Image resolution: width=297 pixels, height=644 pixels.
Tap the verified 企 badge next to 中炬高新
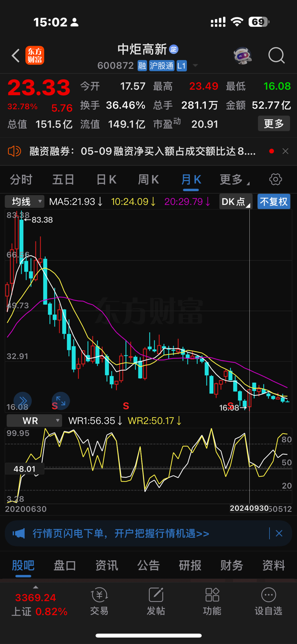pos(174,49)
